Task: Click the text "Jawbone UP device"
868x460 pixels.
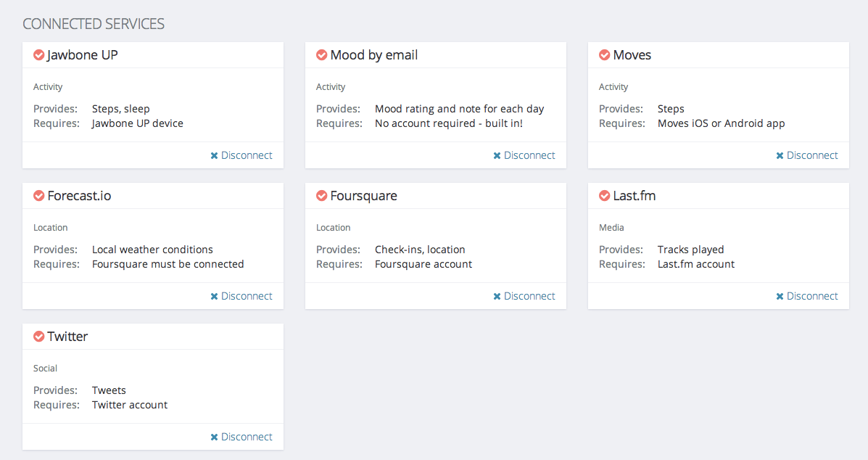Action: [x=137, y=123]
